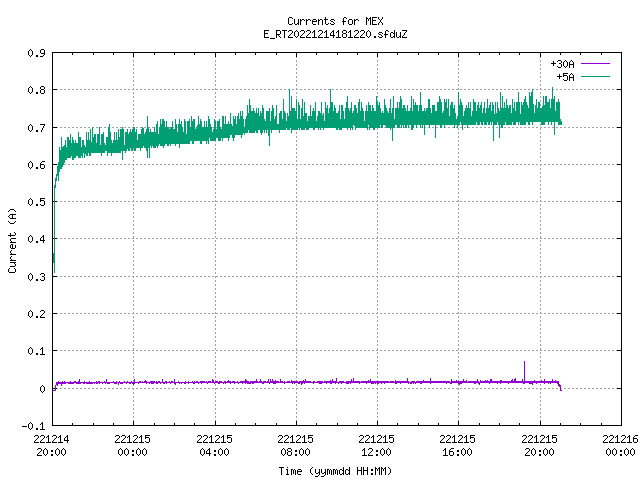Click the green +5A startup dip near 0.3
The height and width of the screenshot is (480, 640).
pyautogui.click(x=54, y=261)
